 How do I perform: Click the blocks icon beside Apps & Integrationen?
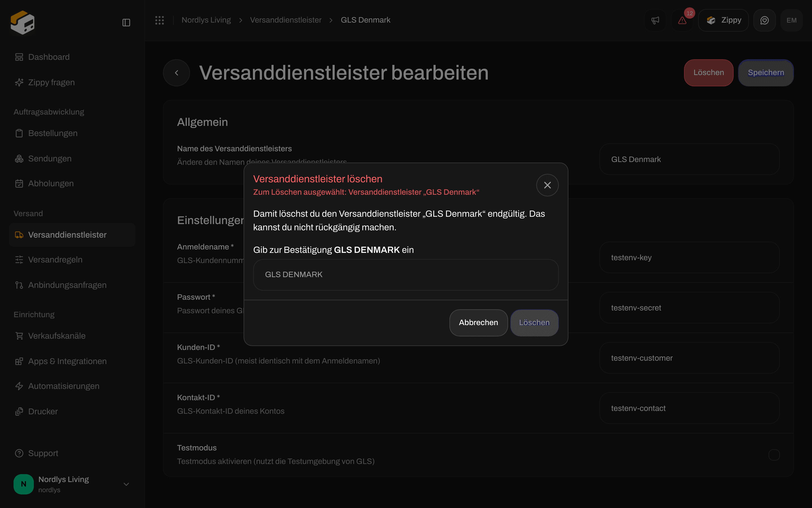[x=19, y=361]
